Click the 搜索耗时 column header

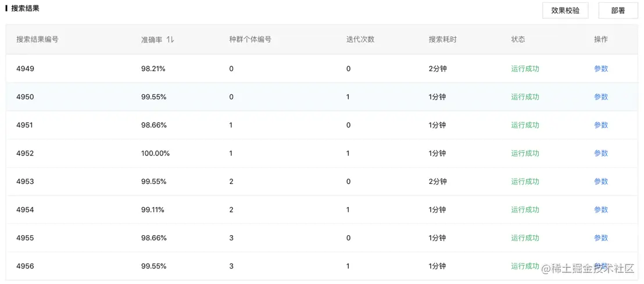point(442,40)
